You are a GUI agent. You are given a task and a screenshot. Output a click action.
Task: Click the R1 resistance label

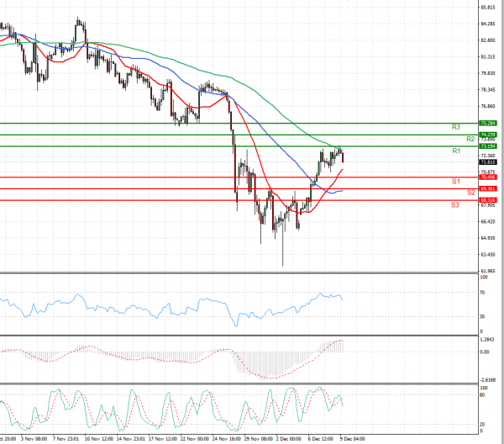pyautogui.click(x=456, y=151)
